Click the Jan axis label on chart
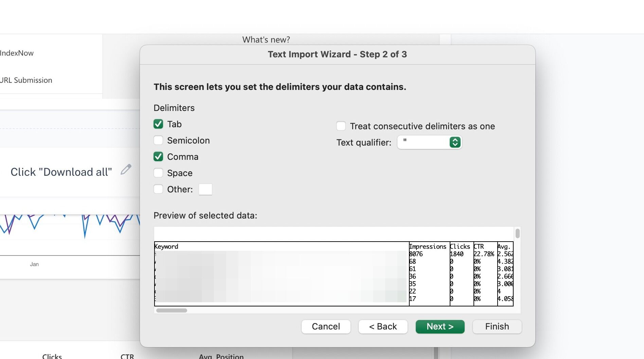The width and height of the screenshot is (644, 359). (x=34, y=264)
